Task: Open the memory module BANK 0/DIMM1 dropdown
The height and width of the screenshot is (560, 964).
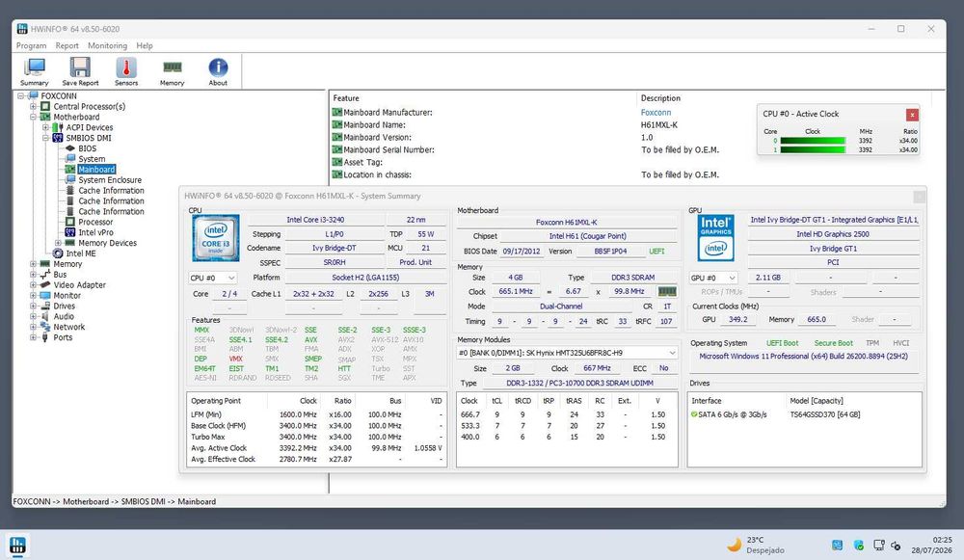Action: point(567,353)
